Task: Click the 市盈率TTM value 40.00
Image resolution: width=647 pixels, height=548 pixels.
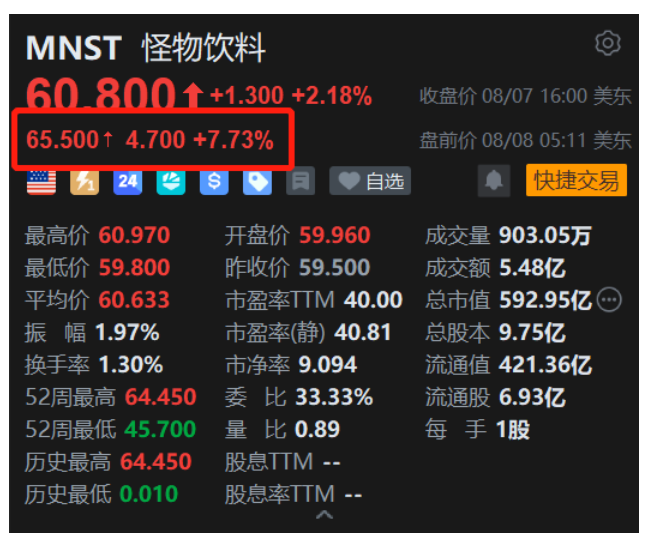Action: point(373,300)
